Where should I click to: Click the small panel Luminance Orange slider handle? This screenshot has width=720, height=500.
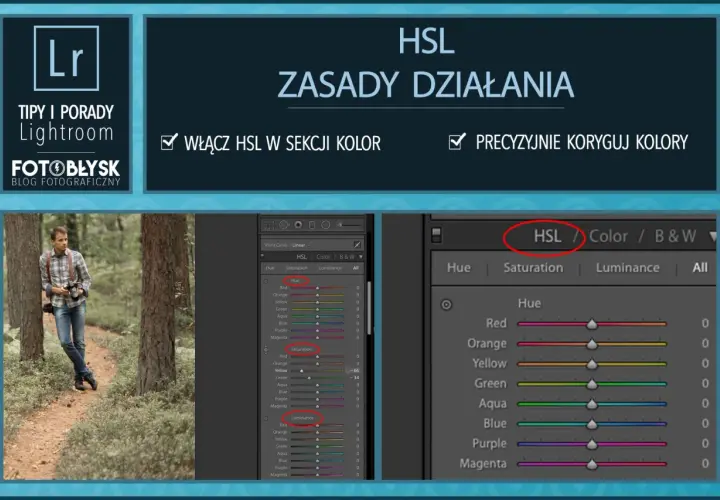pyautogui.click(x=318, y=433)
